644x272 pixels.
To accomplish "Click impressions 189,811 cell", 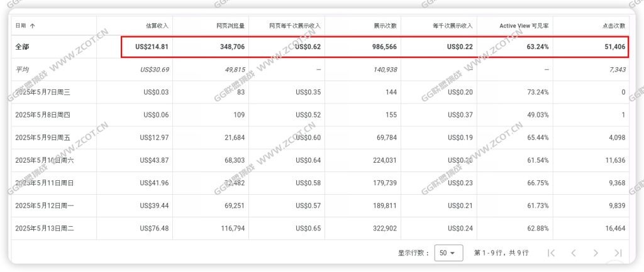I will [386, 206].
